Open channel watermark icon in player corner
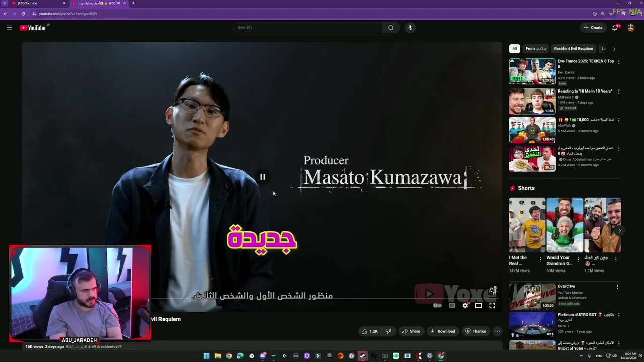The image size is (644, 362). click(493, 290)
